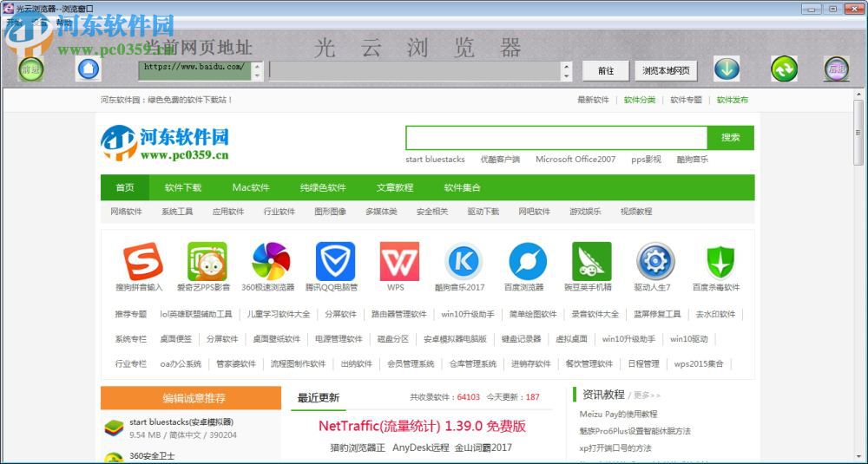The height and width of the screenshot is (464, 868).
Task: Click down arrow of current URL box
Action: point(257,75)
